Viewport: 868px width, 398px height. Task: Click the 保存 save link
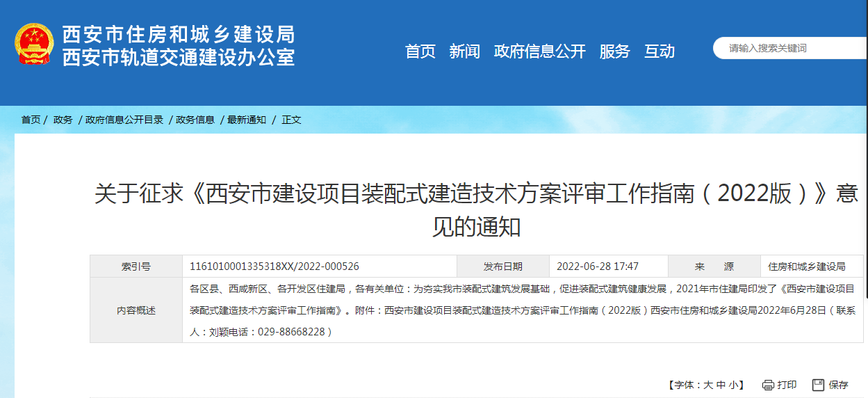coord(838,385)
